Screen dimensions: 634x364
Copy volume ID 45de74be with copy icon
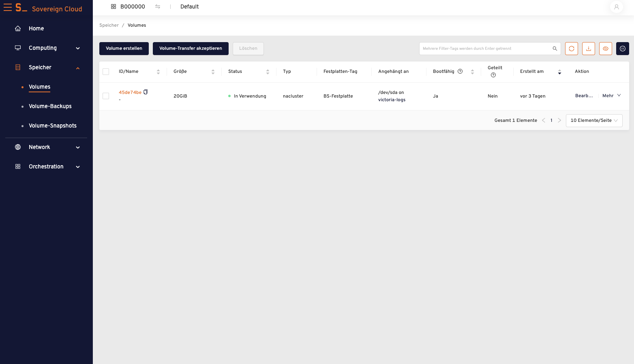pyautogui.click(x=146, y=92)
